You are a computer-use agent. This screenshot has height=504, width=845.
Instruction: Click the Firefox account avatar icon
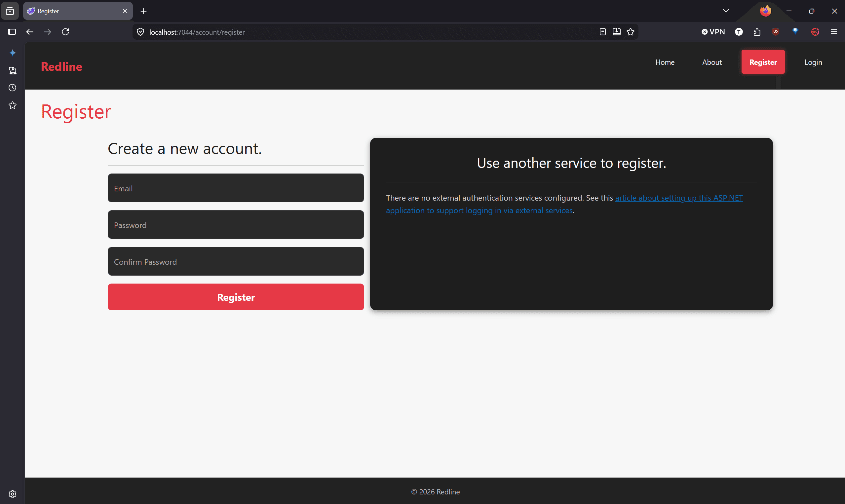[765, 11]
